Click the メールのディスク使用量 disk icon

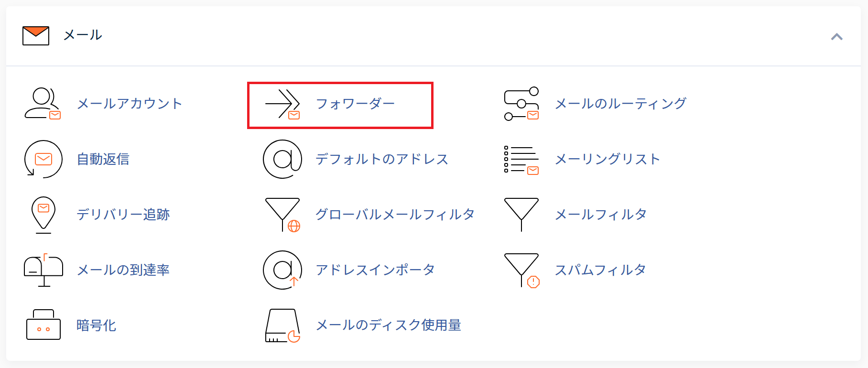click(282, 325)
